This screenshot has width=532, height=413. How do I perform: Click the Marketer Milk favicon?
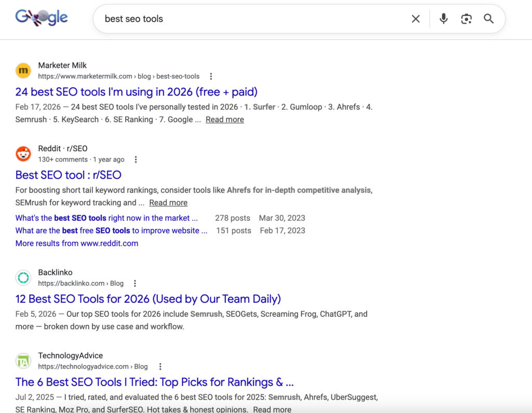point(23,71)
